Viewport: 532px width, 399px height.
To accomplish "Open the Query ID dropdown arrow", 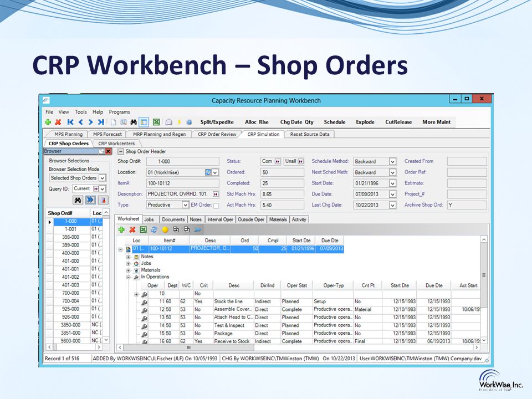I will (x=102, y=188).
